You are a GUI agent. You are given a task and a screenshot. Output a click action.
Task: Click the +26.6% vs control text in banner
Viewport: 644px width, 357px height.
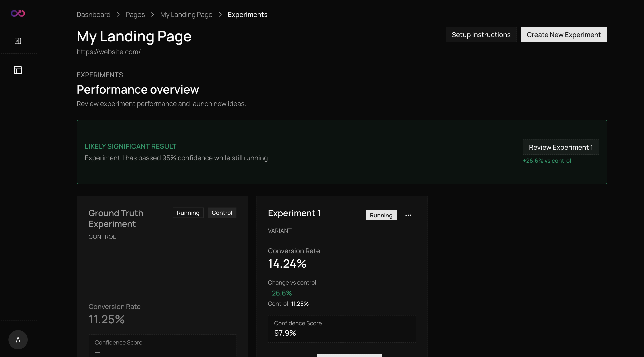[547, 161]
